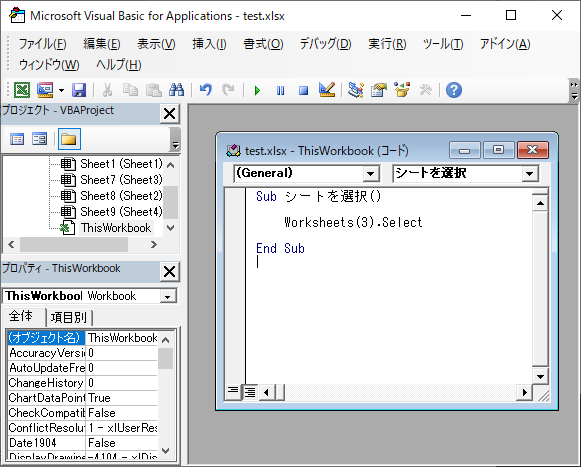Open the ウィンドウ(W) menu
The width and height of the screenshot is (581, 467).
pos(49,65)
